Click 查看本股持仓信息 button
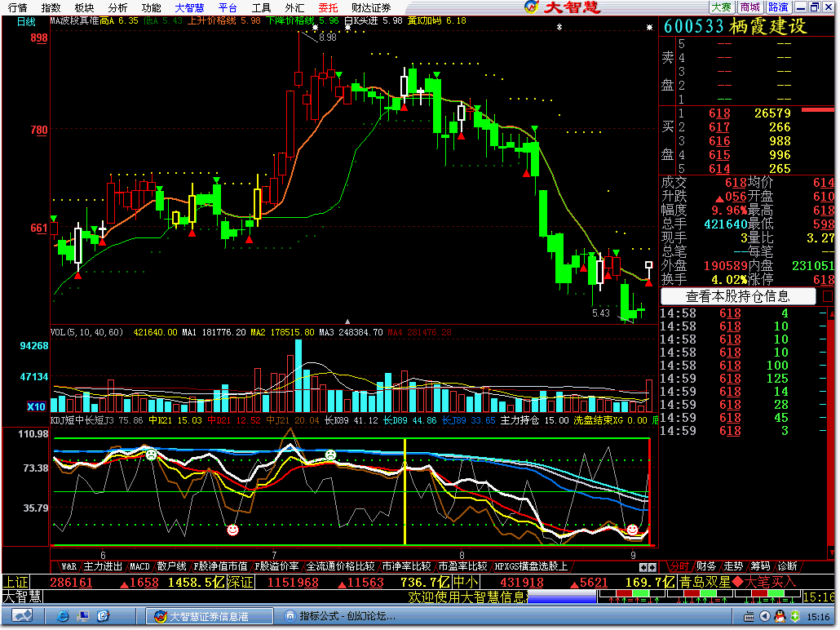The height and width of the screenshot is (630, 840). (x=738, y=296)
